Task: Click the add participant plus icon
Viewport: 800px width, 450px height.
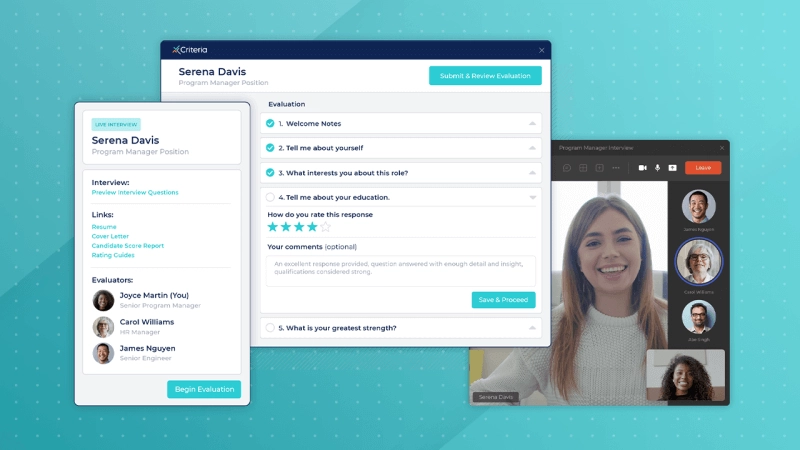Action: point(599,168)
